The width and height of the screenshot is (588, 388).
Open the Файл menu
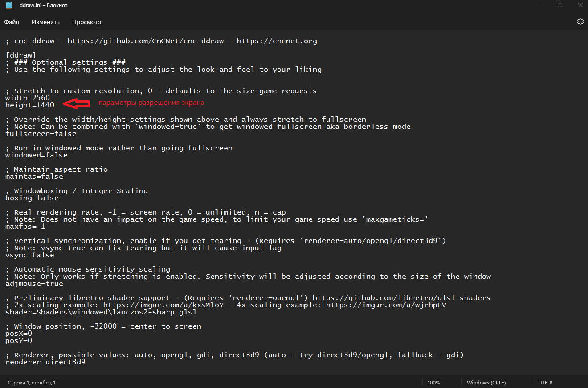click(12, 22)
